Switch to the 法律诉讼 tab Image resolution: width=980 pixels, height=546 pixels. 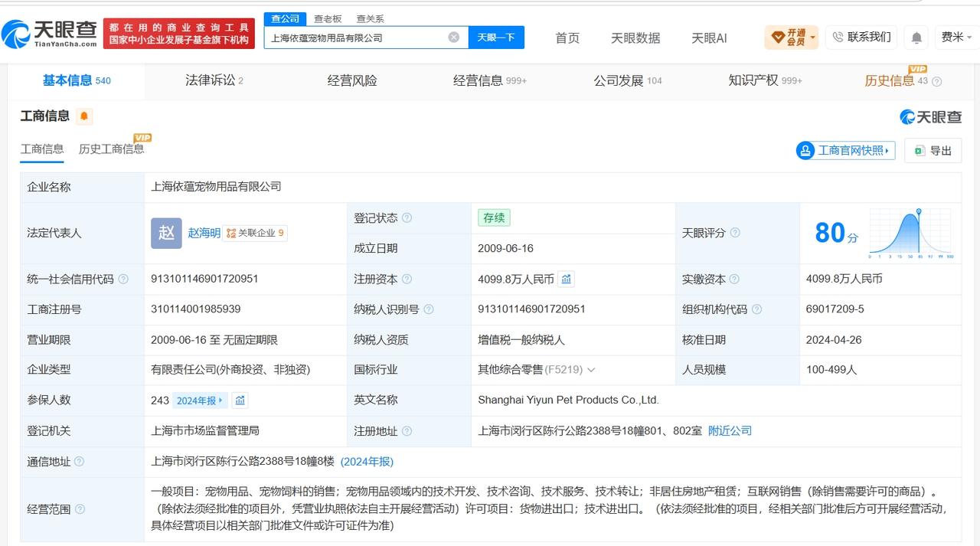click(x=214, y=80)
